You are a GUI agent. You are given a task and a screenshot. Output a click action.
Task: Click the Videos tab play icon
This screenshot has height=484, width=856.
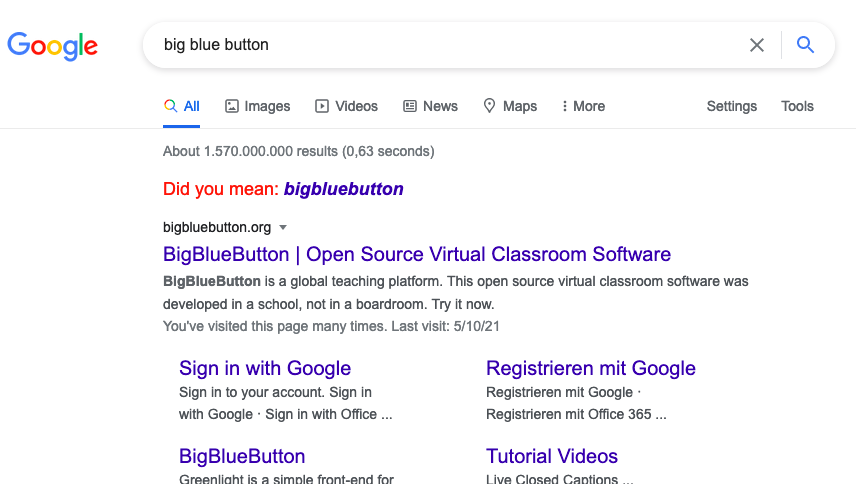[322, 106]
